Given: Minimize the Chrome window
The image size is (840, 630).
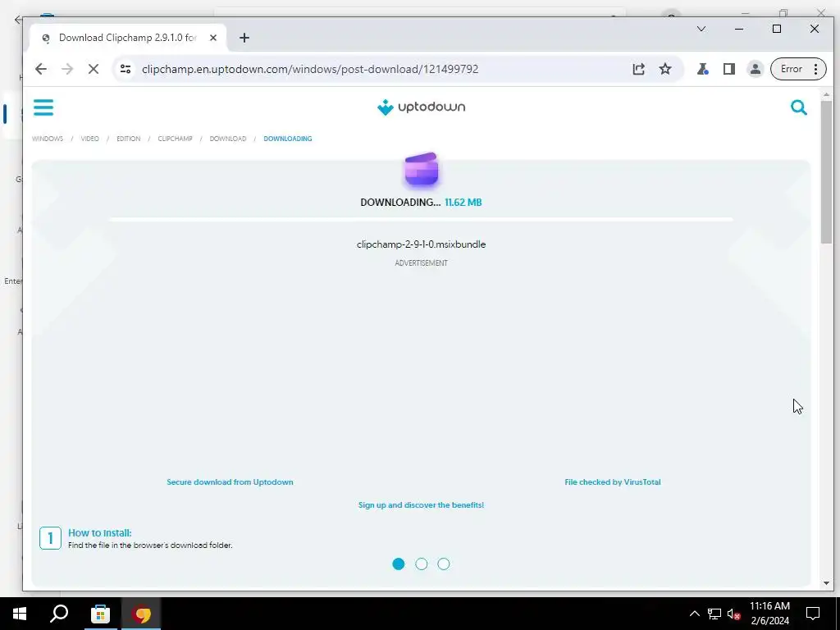Looking at the screenshot, I should coord(739,29).
